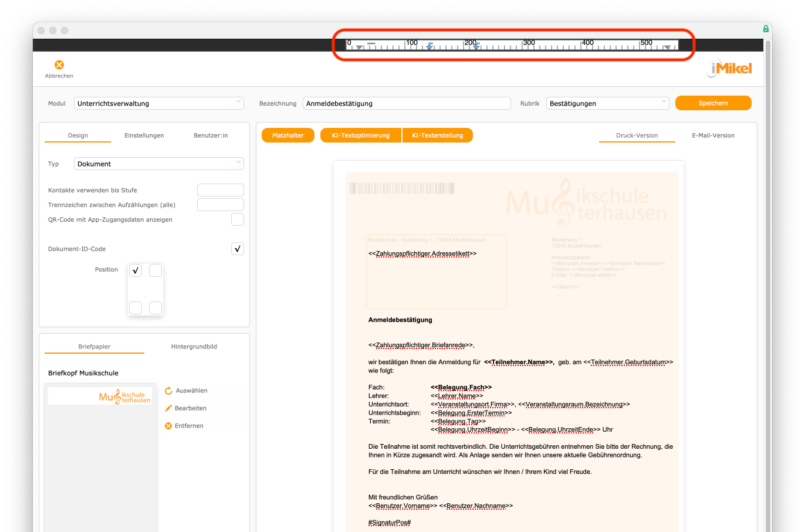The width and height of the screenshot is (805, 532).
Task: Click the Belegung.UhrzeitEnde placeholder
Action: point(561,430)
